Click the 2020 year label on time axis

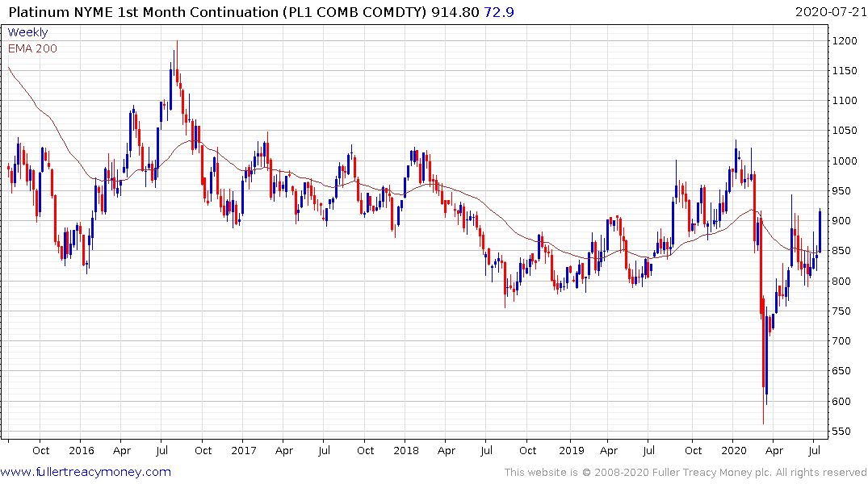point(733,451)
